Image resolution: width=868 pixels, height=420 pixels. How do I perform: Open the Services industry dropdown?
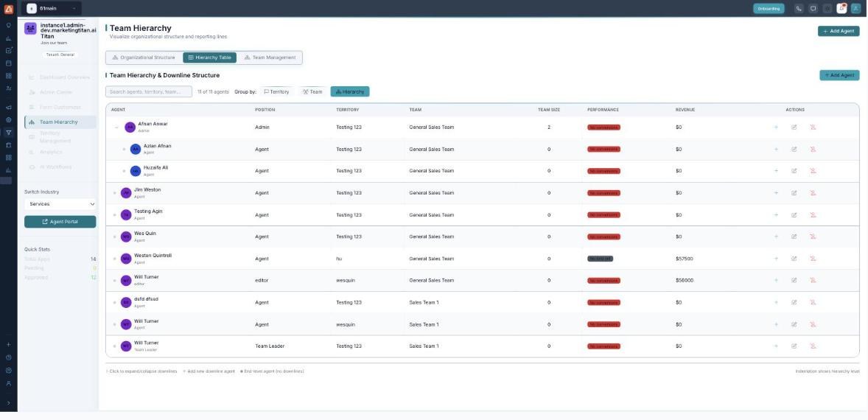pos(60,204)
